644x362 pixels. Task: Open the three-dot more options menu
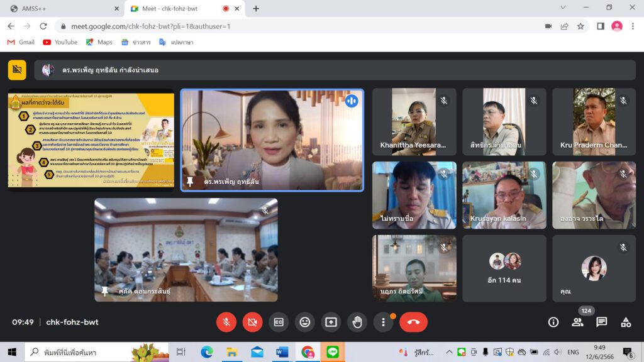[383, 322]
